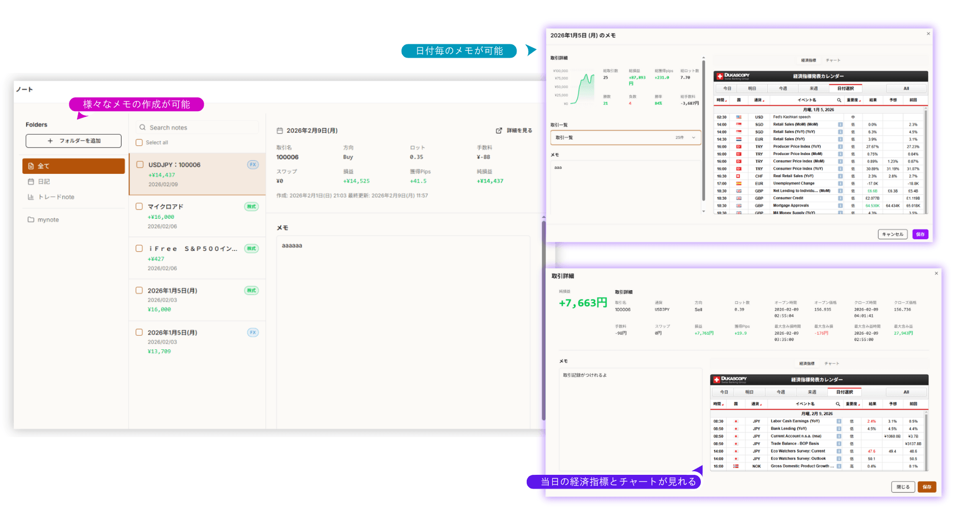Click the bar chart icon beside トレードnote
Image resolution: width=980 pixels, height=510 pixels.
[x=31, y=197]
